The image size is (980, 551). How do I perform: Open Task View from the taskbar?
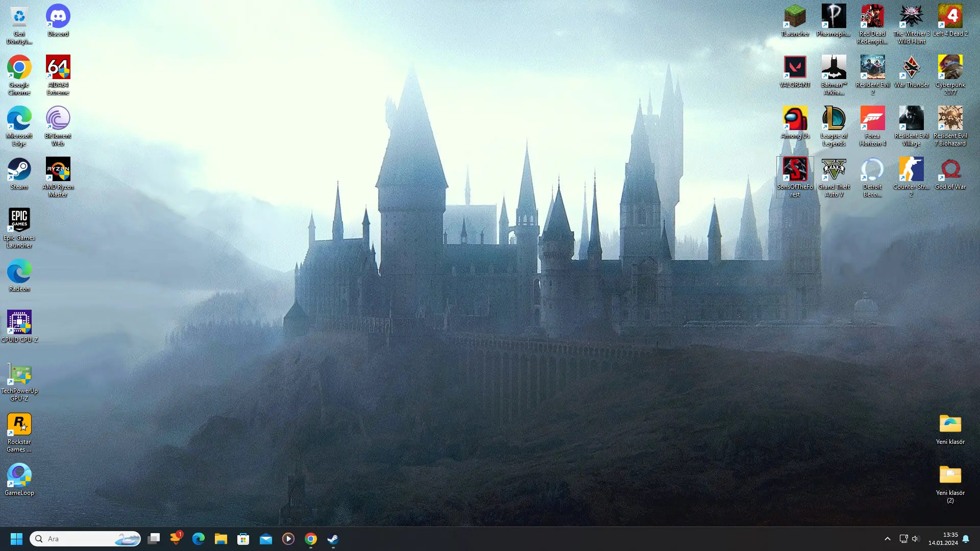tap(154, 539)
